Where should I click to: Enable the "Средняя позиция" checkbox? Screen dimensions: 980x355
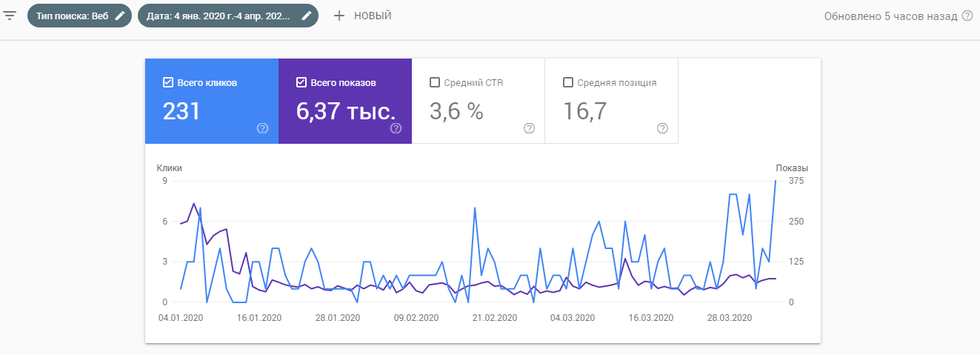click(x=568, y=82)
